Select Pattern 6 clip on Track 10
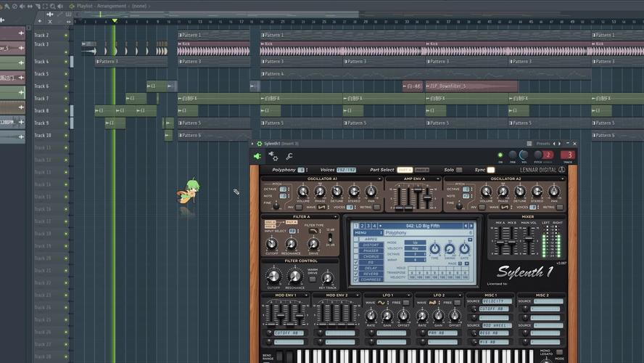This screenshot has width=644, height=363. coord(215,135)
